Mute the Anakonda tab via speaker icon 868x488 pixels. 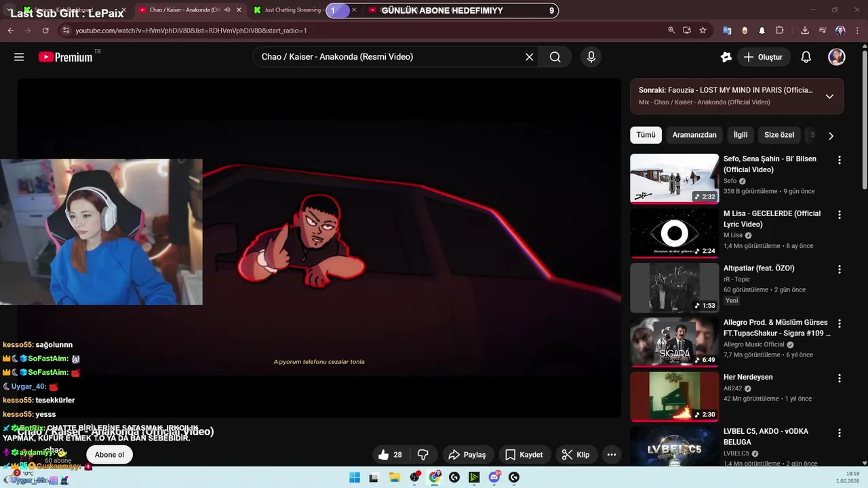227,10
